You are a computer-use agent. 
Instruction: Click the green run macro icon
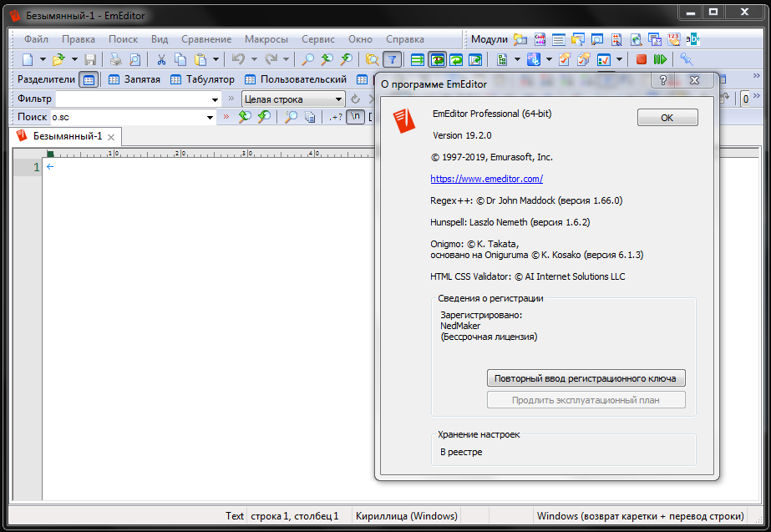click(660, 60)
